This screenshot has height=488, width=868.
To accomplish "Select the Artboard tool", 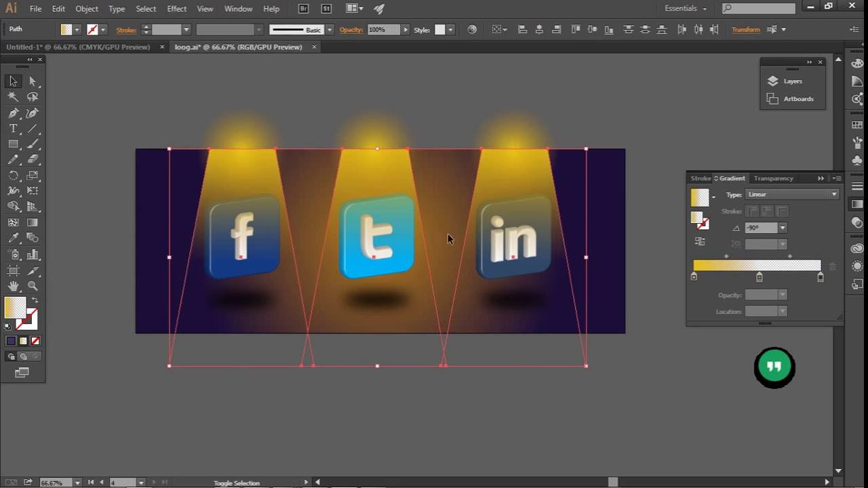I will pos(13,270).
